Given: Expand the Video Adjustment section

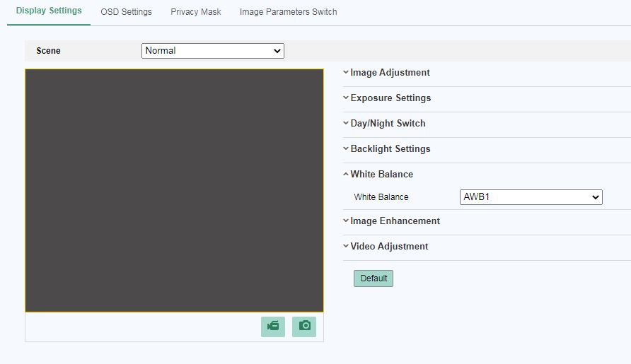Looking at the screenshot, I should coord(389,246).
